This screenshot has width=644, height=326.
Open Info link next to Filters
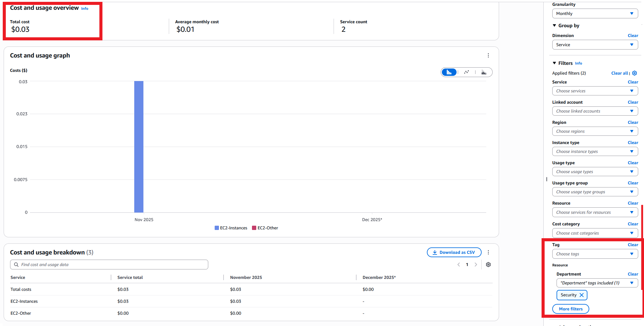[579, 63]
